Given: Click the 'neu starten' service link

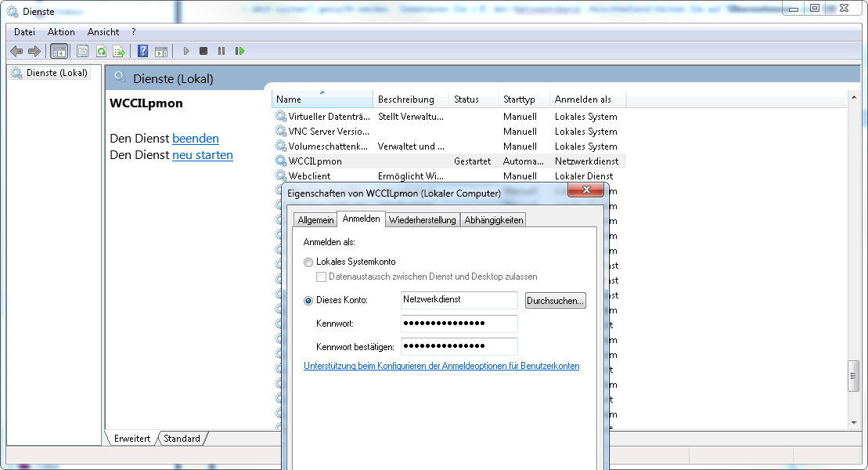Looking at the screenshot, I should coord(203,155).
